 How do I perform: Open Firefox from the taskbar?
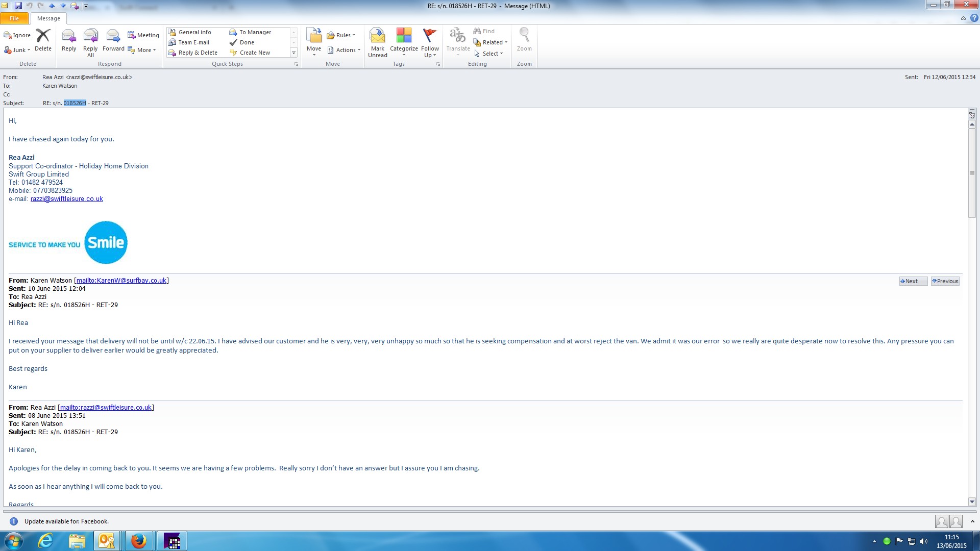point(138,541)
